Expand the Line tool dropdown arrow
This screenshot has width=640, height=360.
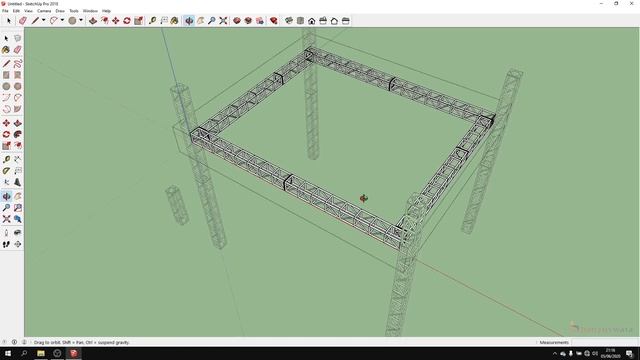43,20
